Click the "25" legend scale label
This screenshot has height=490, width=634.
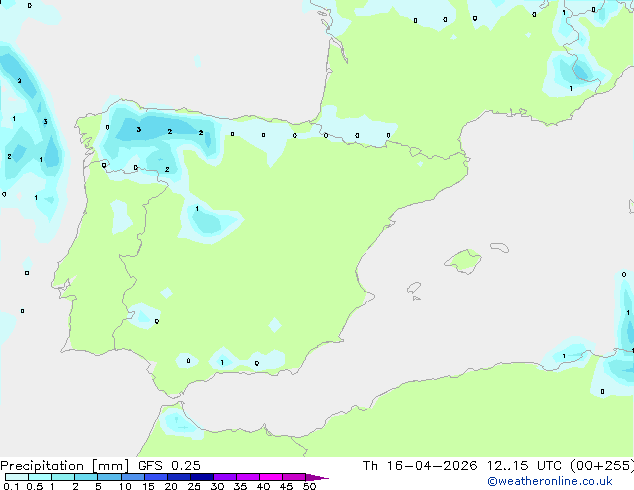(x=194, y=486)
